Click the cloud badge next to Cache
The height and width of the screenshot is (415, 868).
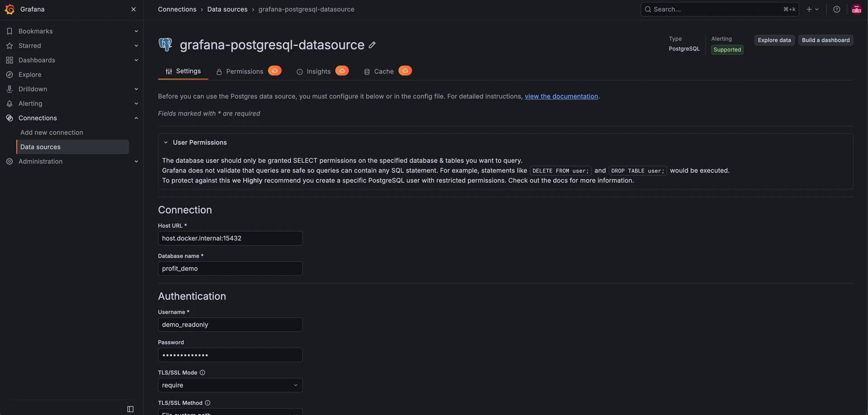(405, 71)
